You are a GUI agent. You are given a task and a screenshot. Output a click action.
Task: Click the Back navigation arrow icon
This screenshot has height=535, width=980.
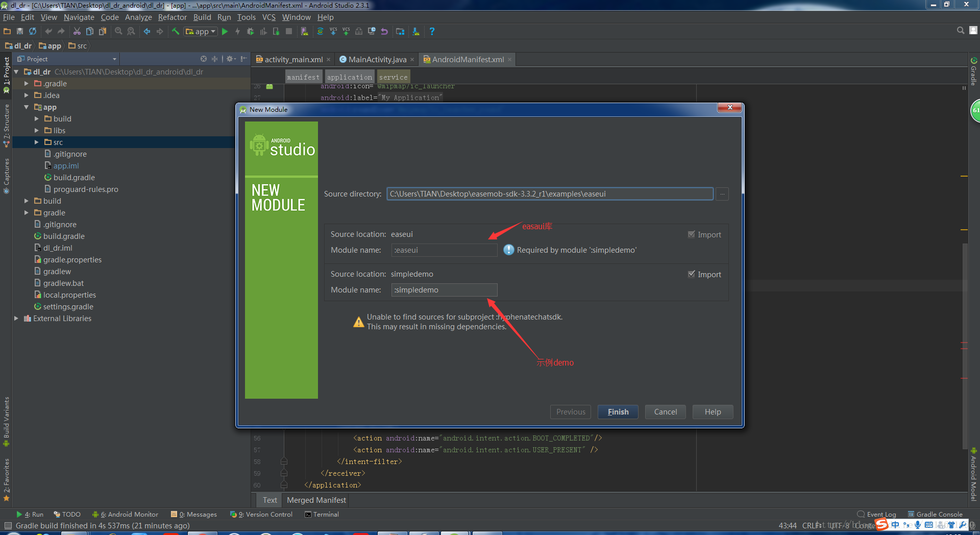pyautogui.click(x=147, y=31)
